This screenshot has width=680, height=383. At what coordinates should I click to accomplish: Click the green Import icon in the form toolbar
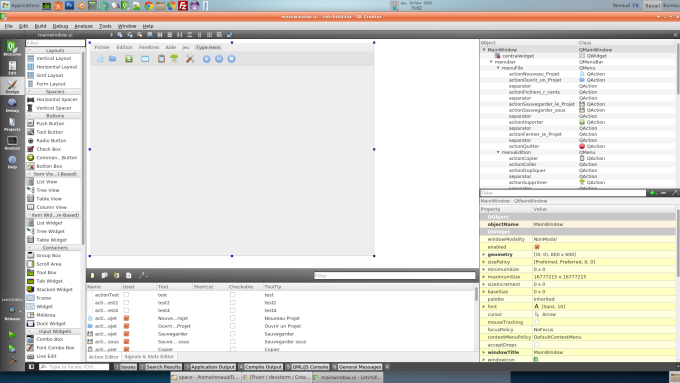[129, 59]
